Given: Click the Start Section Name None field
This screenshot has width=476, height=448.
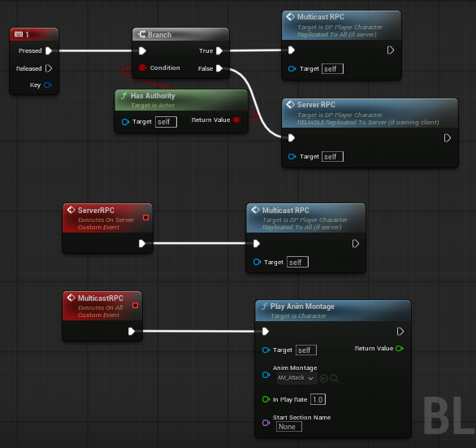Looking at the screenshot, I should 288,427.
